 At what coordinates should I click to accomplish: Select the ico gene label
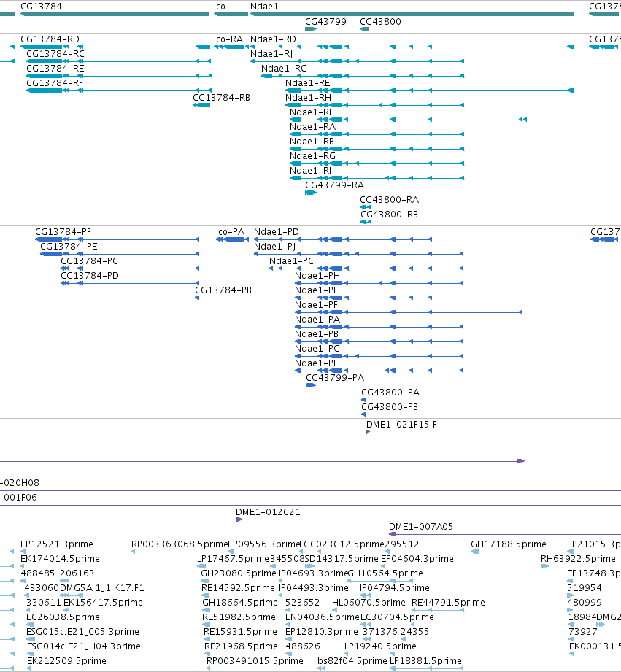[x=220, y=7]
